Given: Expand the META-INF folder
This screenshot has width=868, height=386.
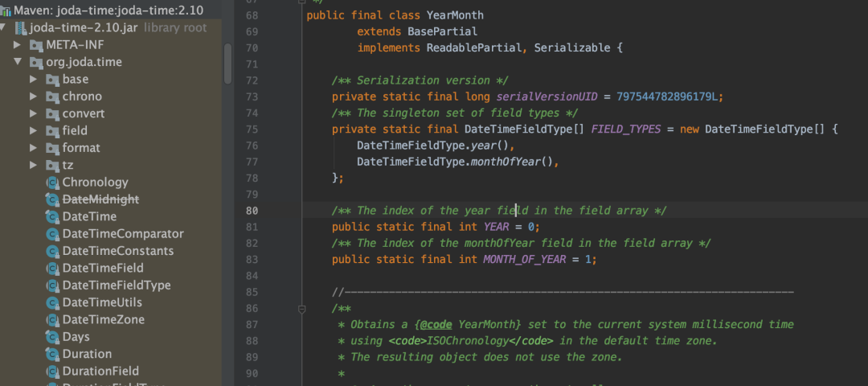Looking at the screenshot, I should [x=17, y=45].
